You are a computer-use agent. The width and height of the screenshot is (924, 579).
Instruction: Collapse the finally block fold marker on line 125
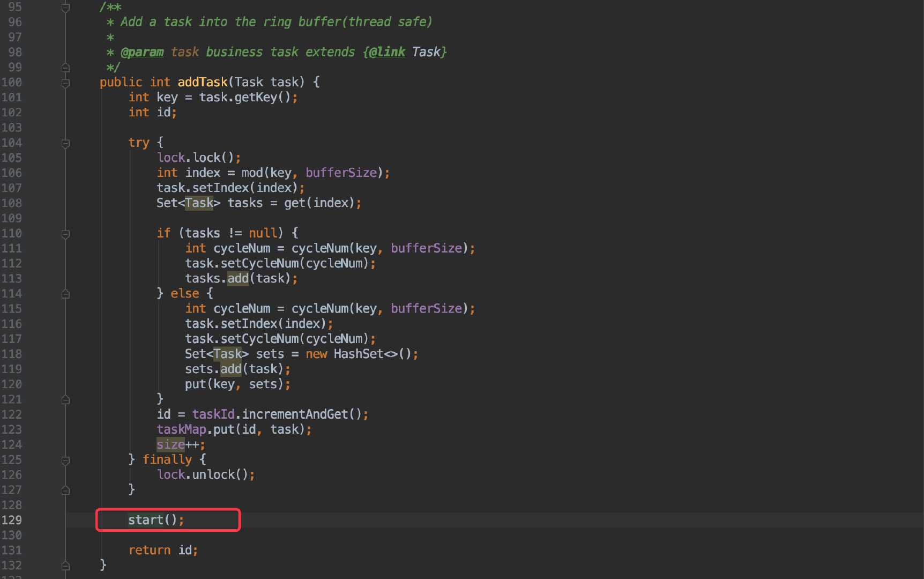[65, 460]
